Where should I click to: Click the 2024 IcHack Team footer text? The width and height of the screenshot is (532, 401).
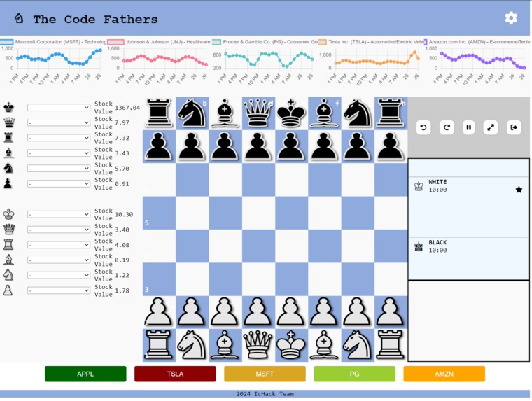(265, 394)
